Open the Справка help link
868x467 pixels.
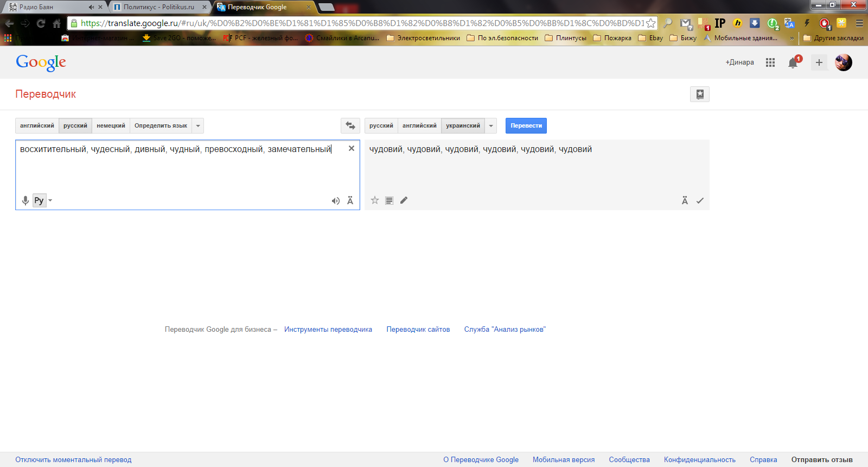tap(763, 460)
